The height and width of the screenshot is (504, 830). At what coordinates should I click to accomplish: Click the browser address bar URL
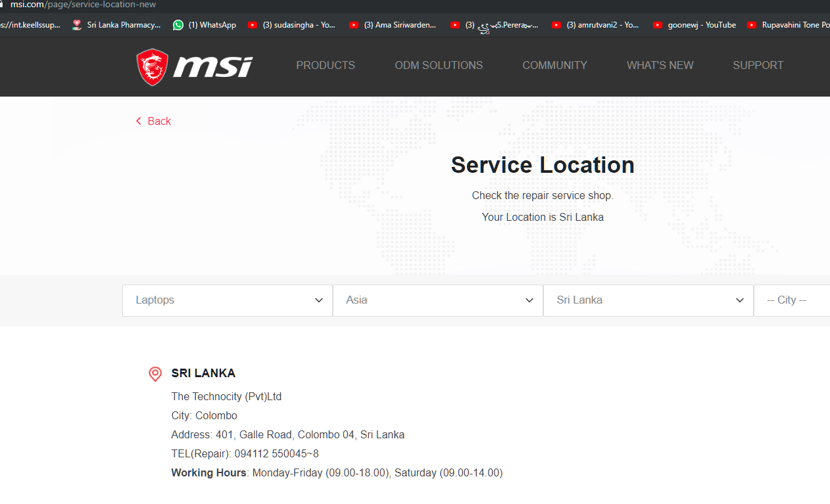[84, 5]
